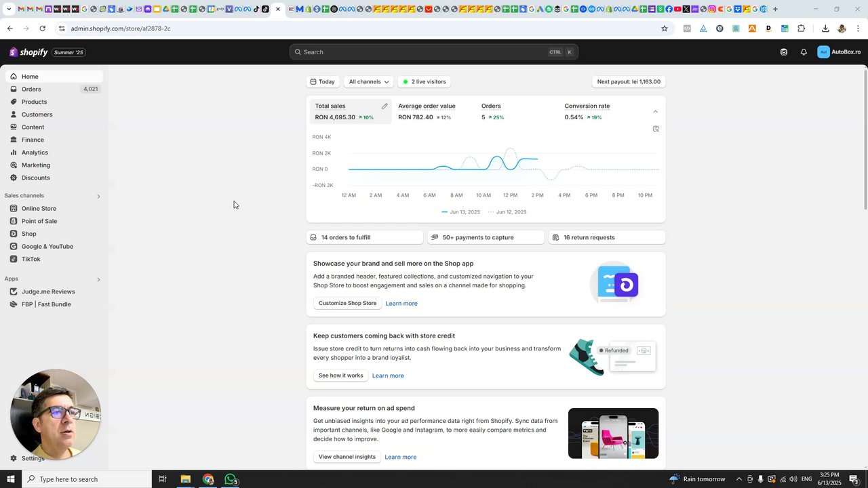
Task: Open 16 return requests
Action: 607,237
